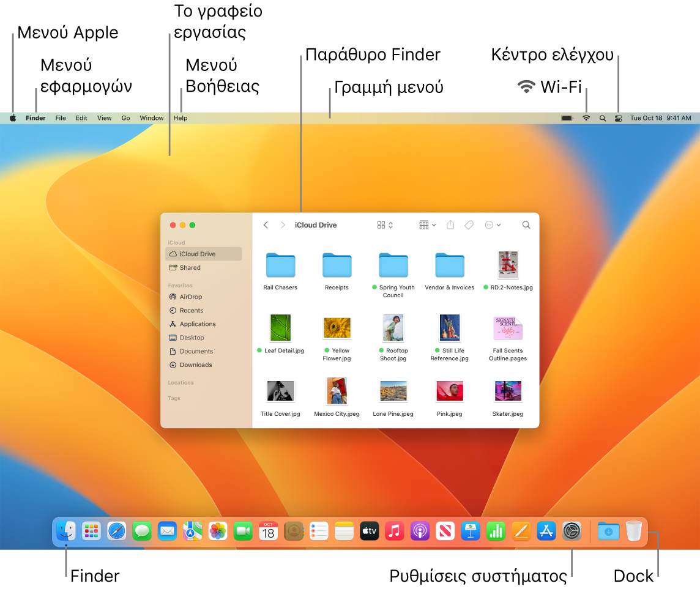
Task: Open the More actions ellipsis dropdown
Action: tap(493, 225)
